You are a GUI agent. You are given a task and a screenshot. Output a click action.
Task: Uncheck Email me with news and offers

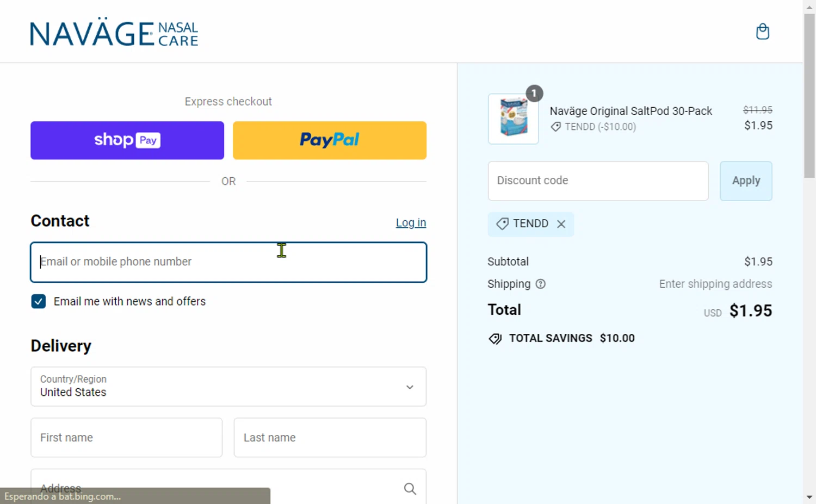(x=39, y=301)
